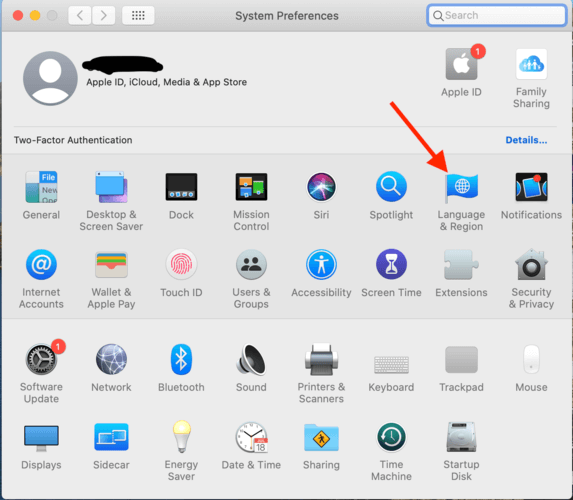
Task: Open Energy Saver preferences
Action: [182, 437]
